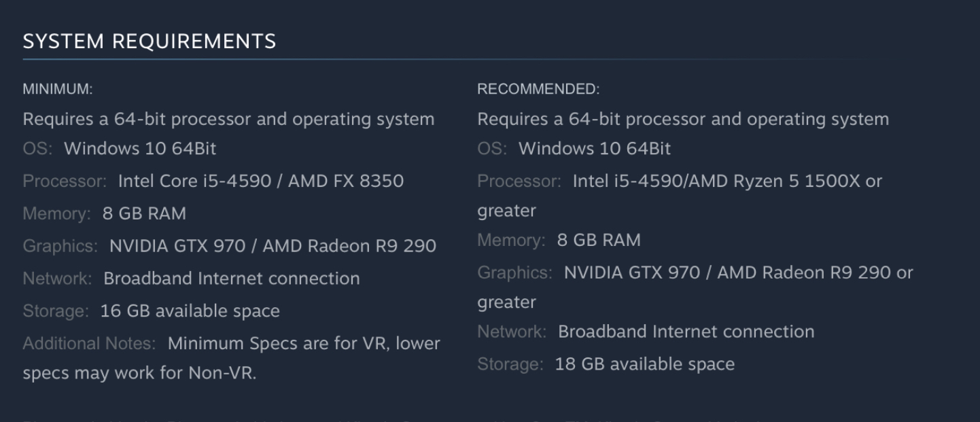The image size is (980, 422).
Task: Click the RECOMMENDED column label
Action: pos(538,89)
